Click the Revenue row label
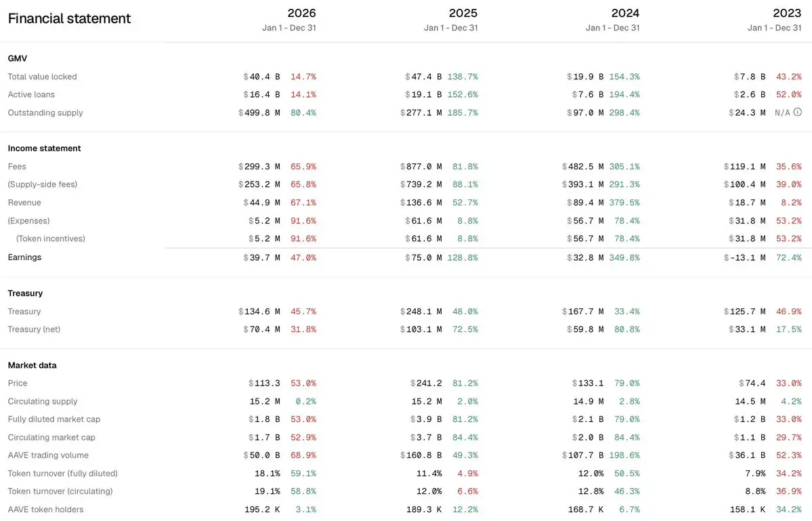The height and width of the screenshot is (521, 812). 24,203
